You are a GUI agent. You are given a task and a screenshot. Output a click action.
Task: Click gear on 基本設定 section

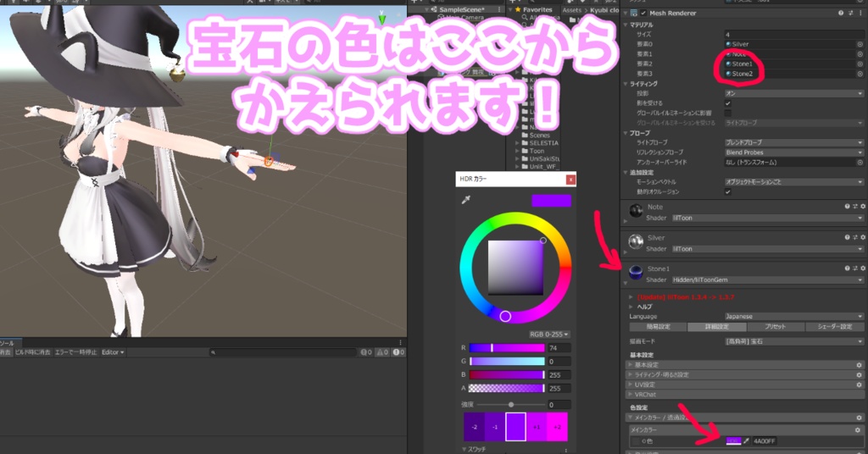pos(859,365)
